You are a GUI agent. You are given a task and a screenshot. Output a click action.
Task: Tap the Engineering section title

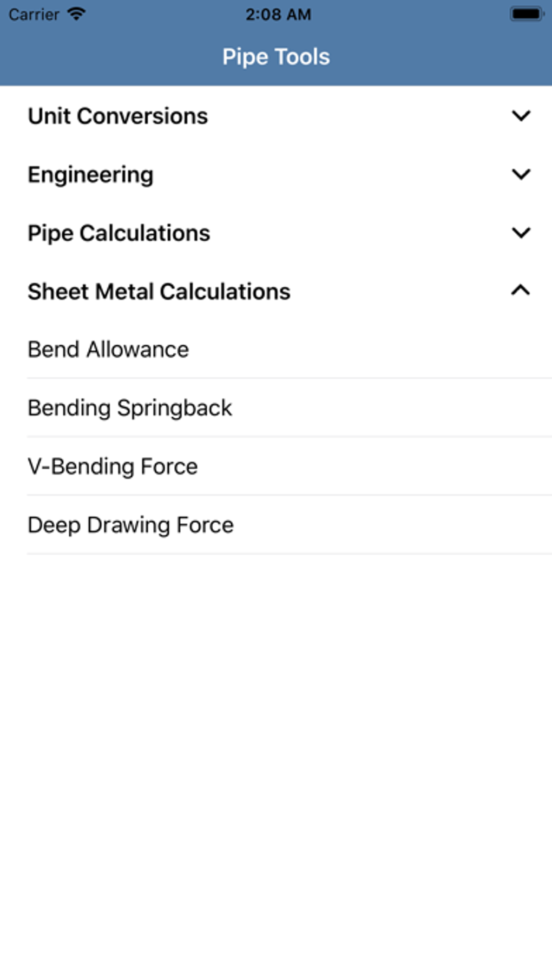tap(90, 174)
